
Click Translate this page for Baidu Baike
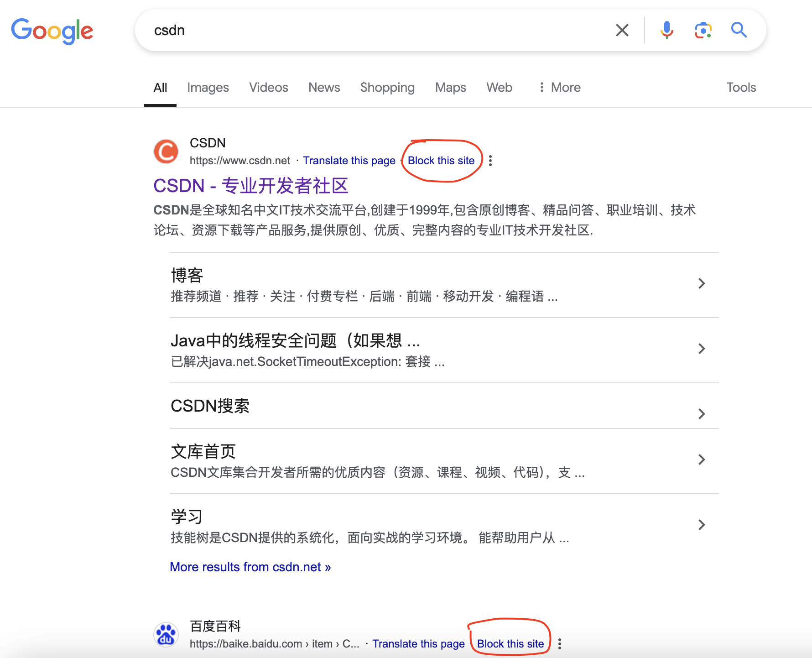pos(418,644)
